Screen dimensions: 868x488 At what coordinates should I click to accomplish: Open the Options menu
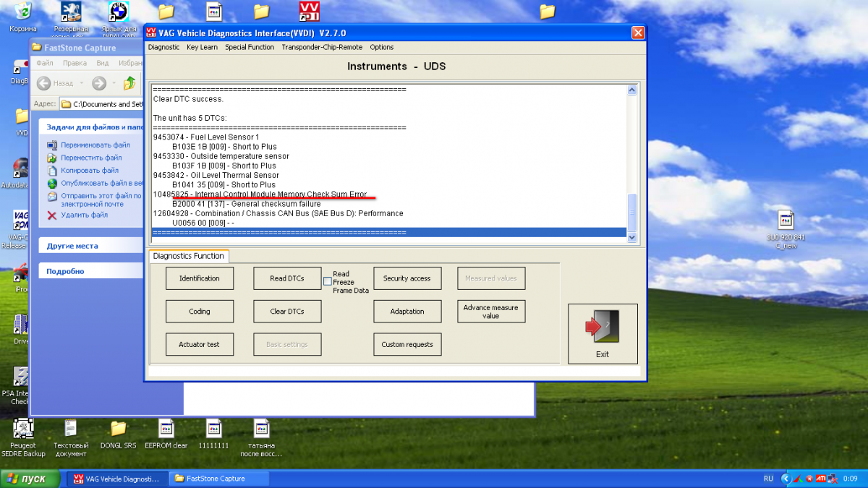pyautogui.click(x=382, y=47)
